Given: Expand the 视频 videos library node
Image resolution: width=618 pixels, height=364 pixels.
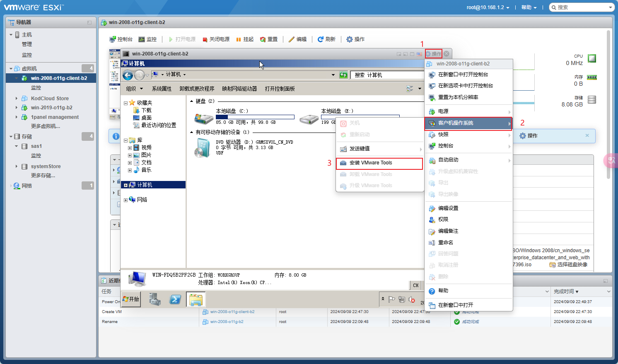Looking at the screenshot, I should coord(130,148).
